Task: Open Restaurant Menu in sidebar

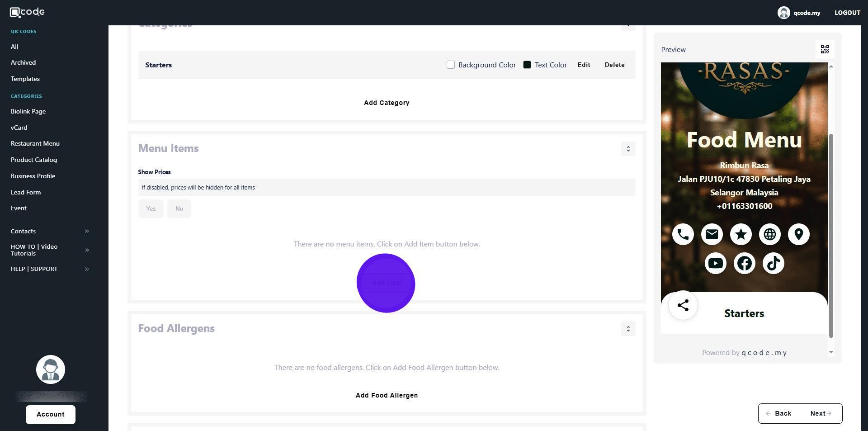Action: [x=35, y=143]
